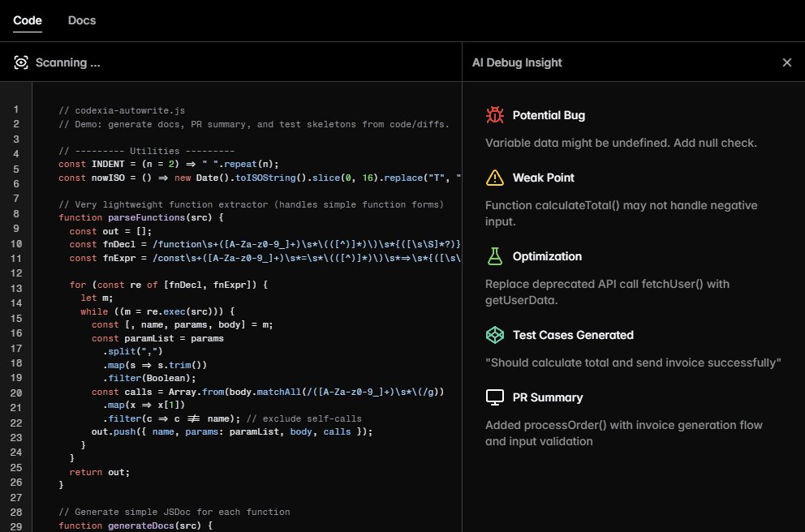The image size is (805, 532).
Task: Click 'function generateDocs(src)' line
Action: [136, 526]
